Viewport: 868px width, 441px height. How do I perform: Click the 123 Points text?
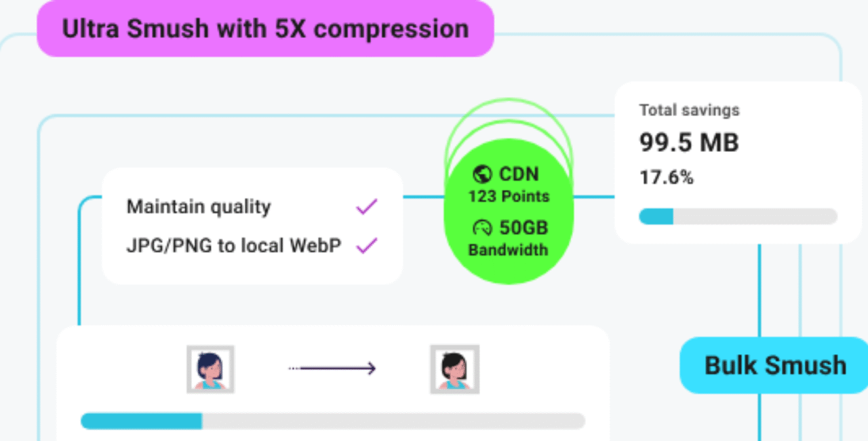(509, 197)
